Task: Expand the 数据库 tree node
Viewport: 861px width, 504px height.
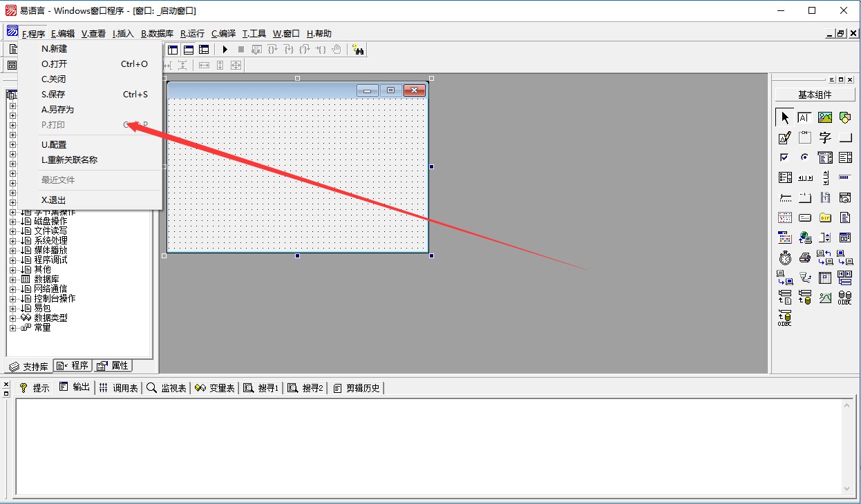Action: pyautogui.click(x=12, y=280)
